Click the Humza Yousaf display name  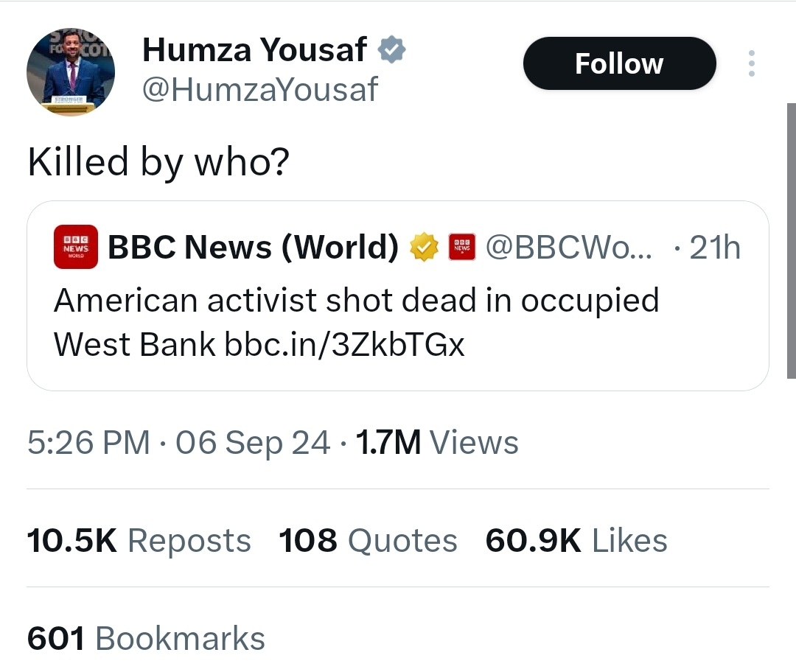click(x=254, y=50)
